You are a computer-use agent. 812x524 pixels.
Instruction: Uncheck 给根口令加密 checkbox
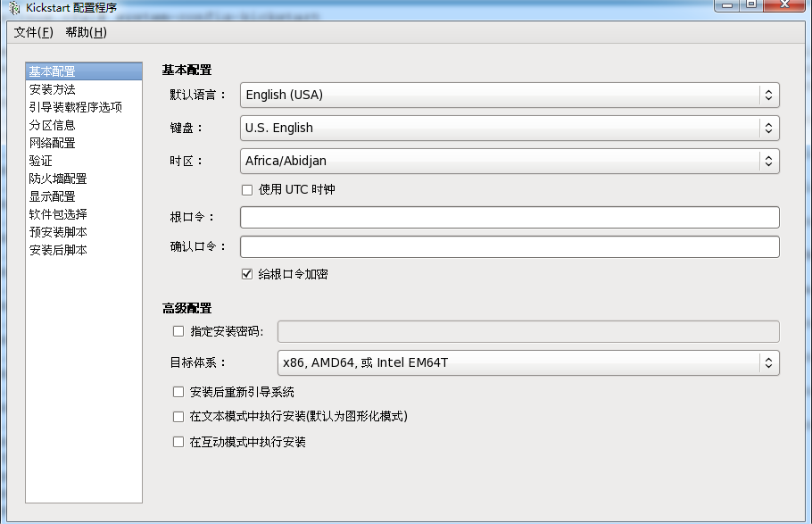(x=247, y=274)
